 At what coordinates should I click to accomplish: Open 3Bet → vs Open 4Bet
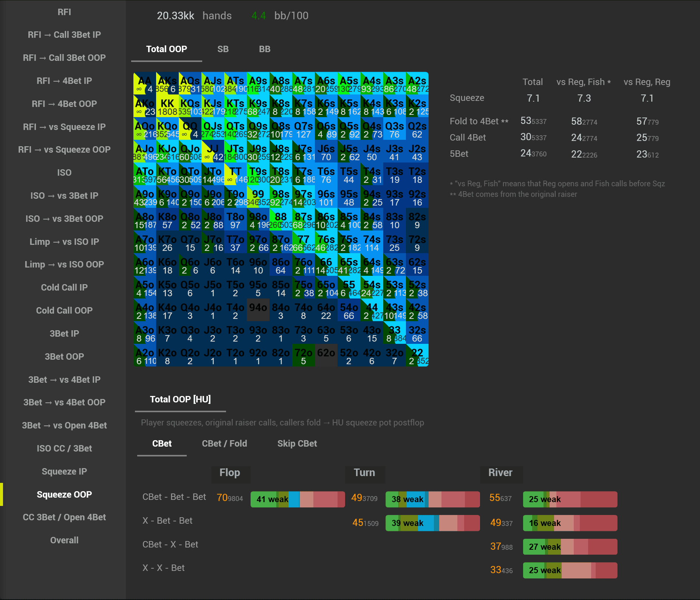click(x=64, y=425)
